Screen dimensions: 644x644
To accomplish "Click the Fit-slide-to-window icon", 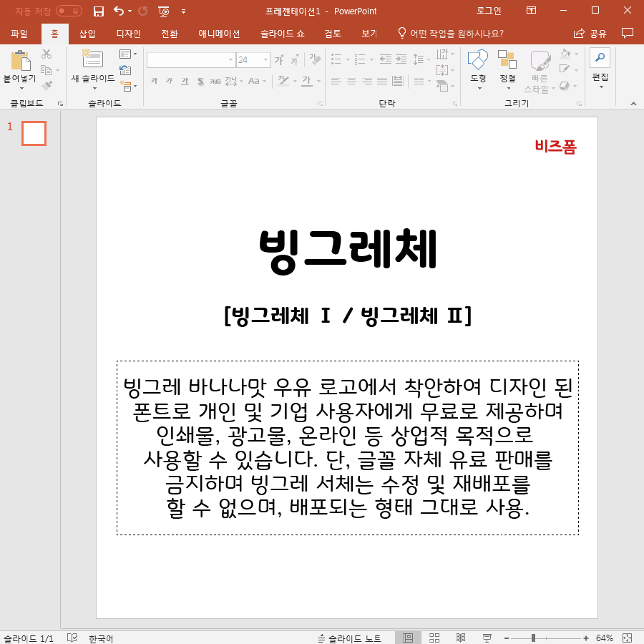I will 626,637.
